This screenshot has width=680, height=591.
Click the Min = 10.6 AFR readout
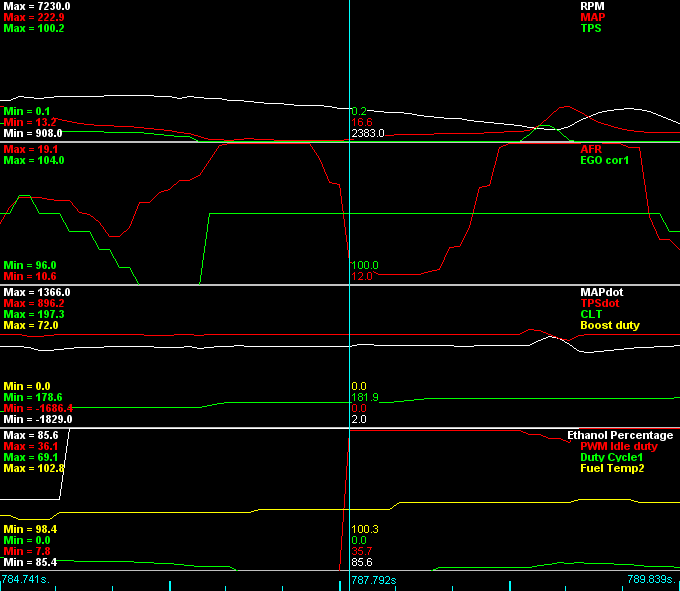tap(30, 276)
